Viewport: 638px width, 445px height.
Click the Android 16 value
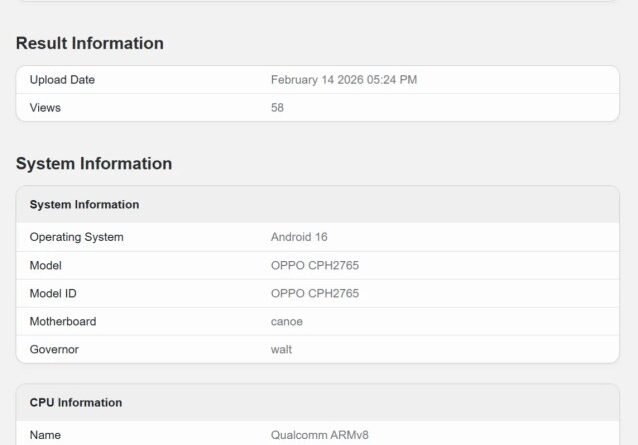pos(299,237)
